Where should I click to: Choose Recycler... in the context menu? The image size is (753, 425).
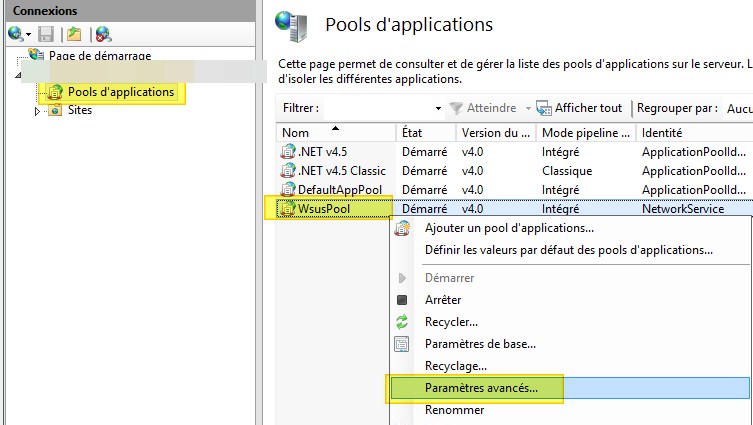tap(451, 322)
